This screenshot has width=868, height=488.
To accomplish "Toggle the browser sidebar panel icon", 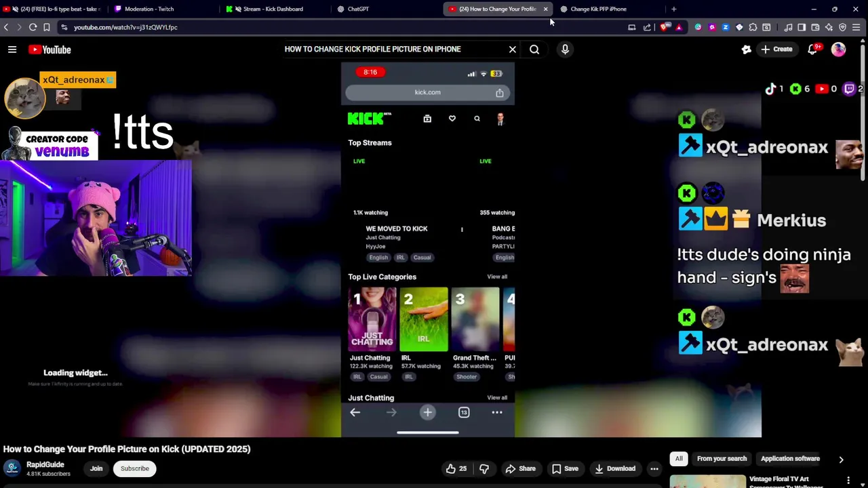I will [x=802, y=27].
